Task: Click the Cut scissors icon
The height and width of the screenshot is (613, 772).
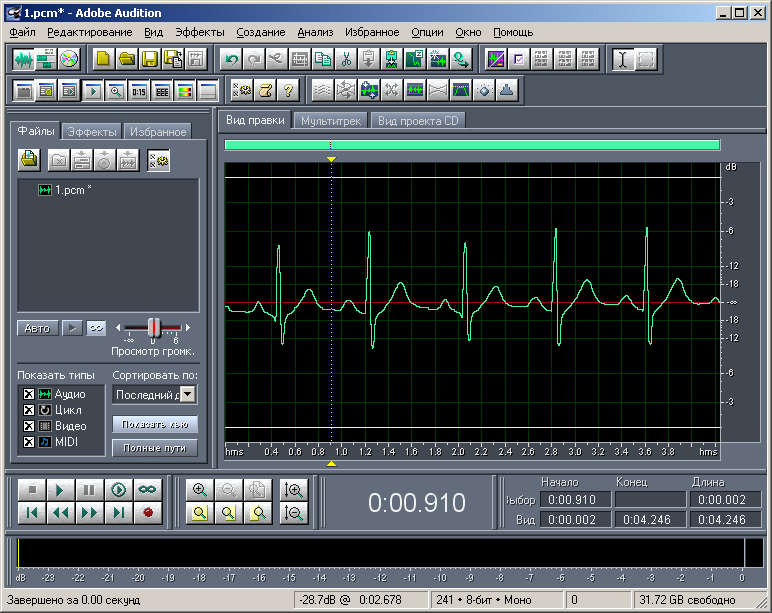Action: coord(346,59)
